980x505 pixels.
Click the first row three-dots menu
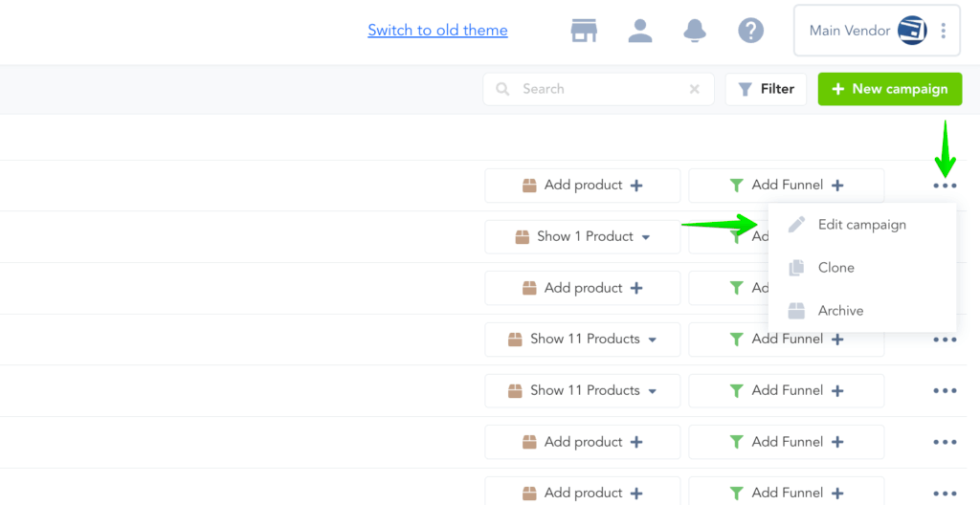[945, 186]
